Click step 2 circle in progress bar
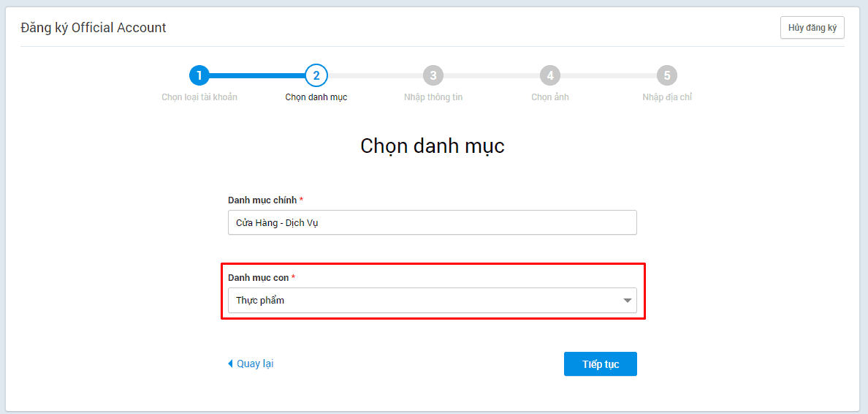Screen dimensions: 868x414 (x=316, y=75)
